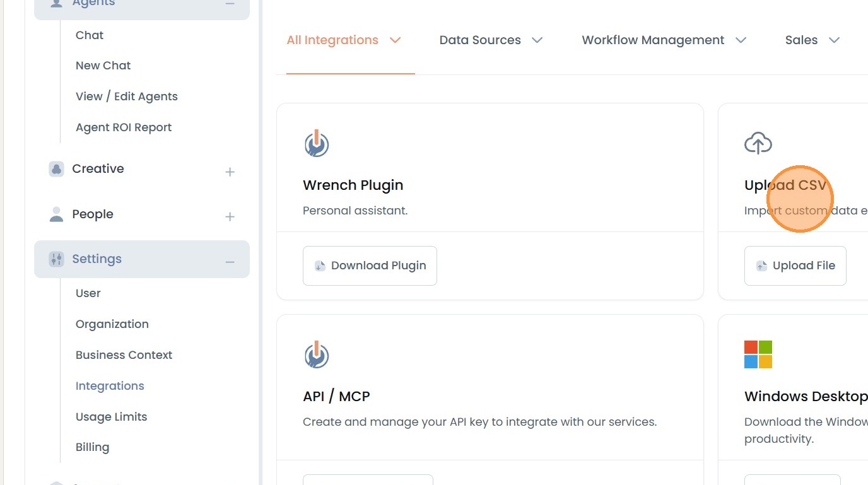Expand the People section plus
Image resolution: width=868 pixels, height=485 pixels.
(230, 217)
